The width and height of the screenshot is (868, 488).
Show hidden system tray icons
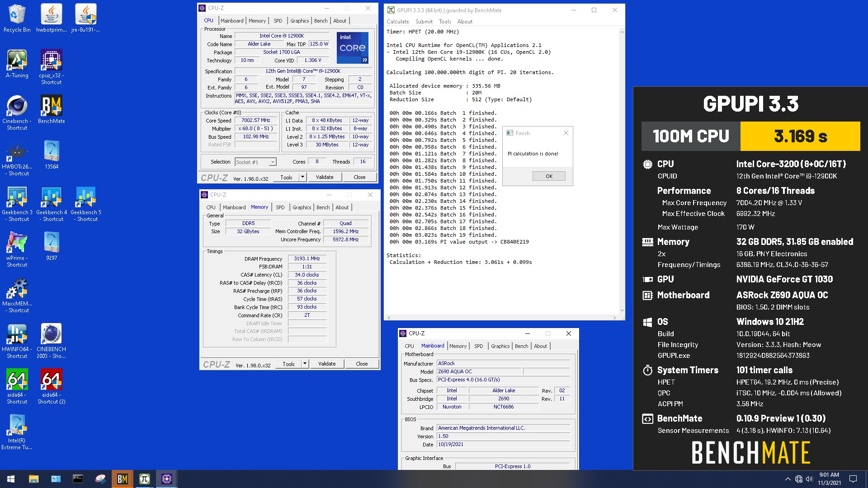788,479
